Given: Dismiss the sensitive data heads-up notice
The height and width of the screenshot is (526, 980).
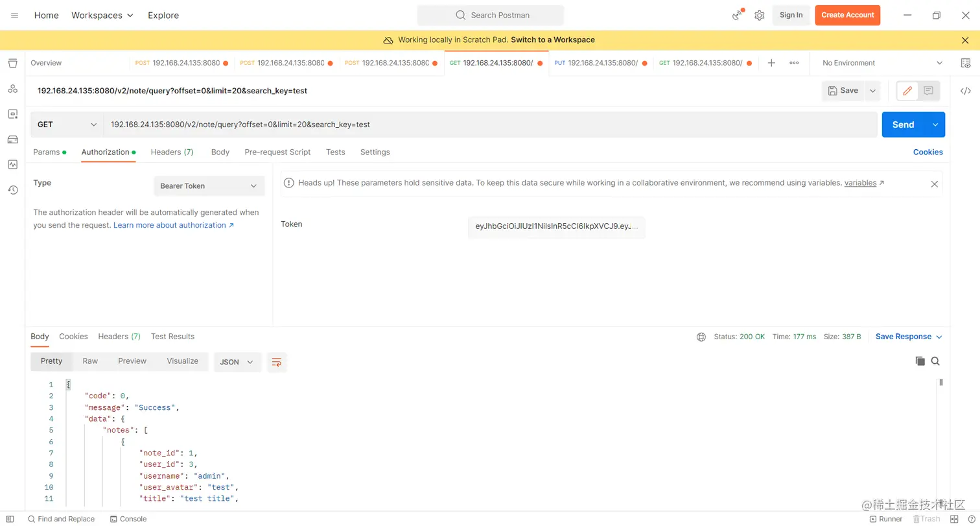Looking at the screenshot, I should pyautogui.click(x=934, y=184).
